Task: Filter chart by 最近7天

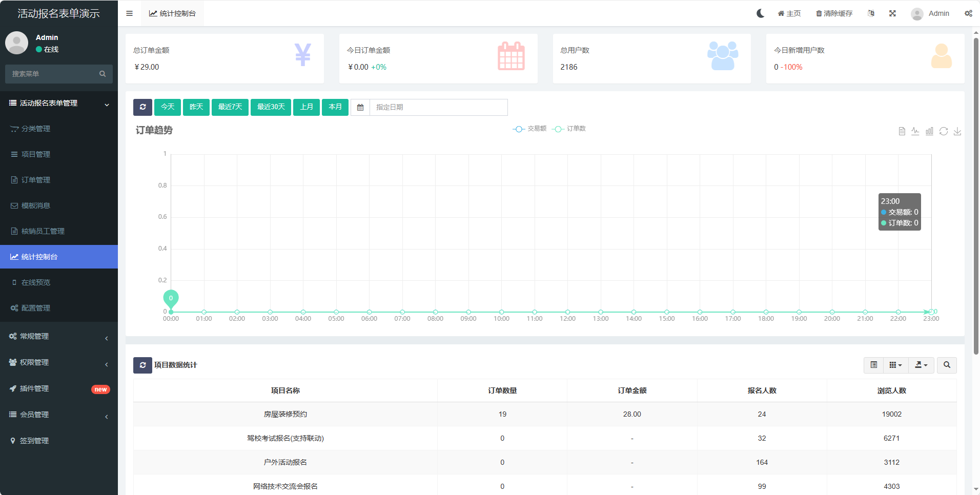Action: point(230,107)
